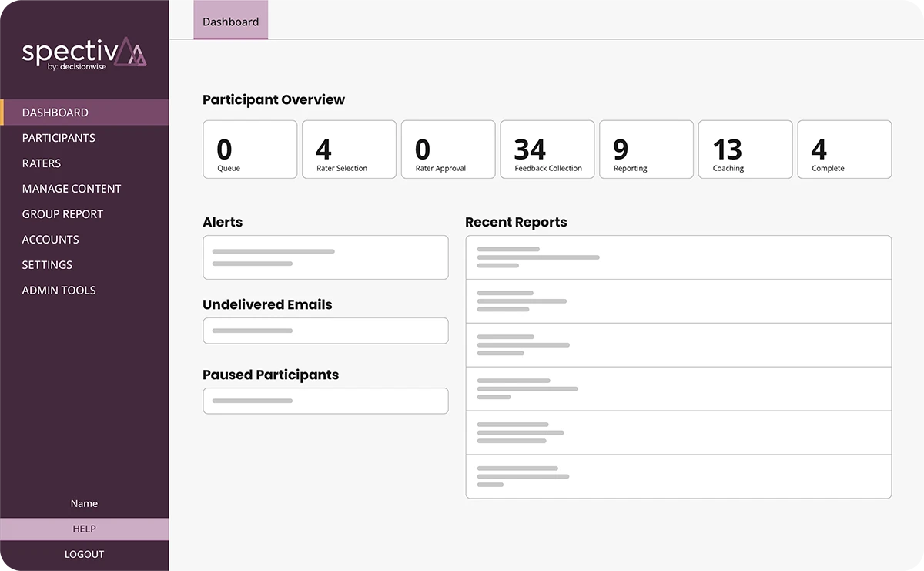Click the Paused Participants heading
This screenshot has width=924, height=571.
[270, 375]
